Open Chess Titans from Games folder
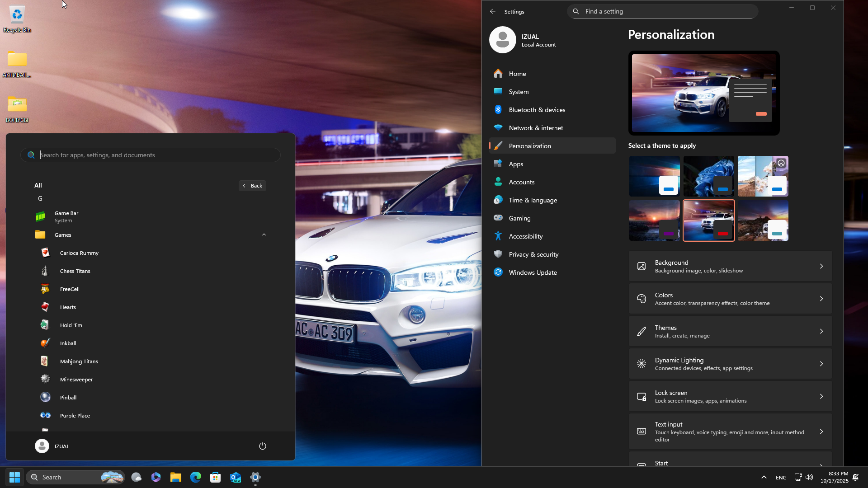This screenshot has width=868, height=488. pos(75,271)
